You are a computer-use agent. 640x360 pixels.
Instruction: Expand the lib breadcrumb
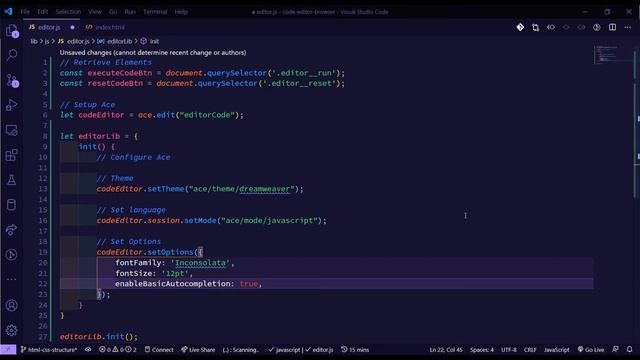click(x=34, y=41)
